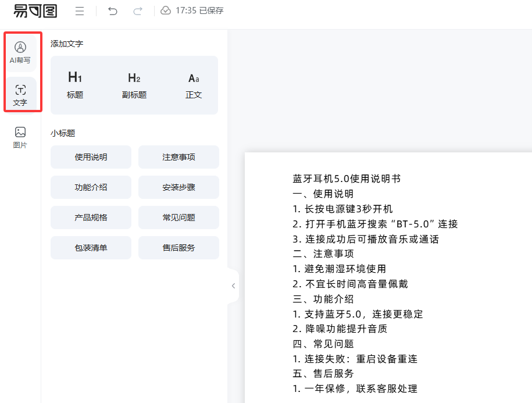
Task: Select the 文字 sidebar tool
Action: coord(20,95)
